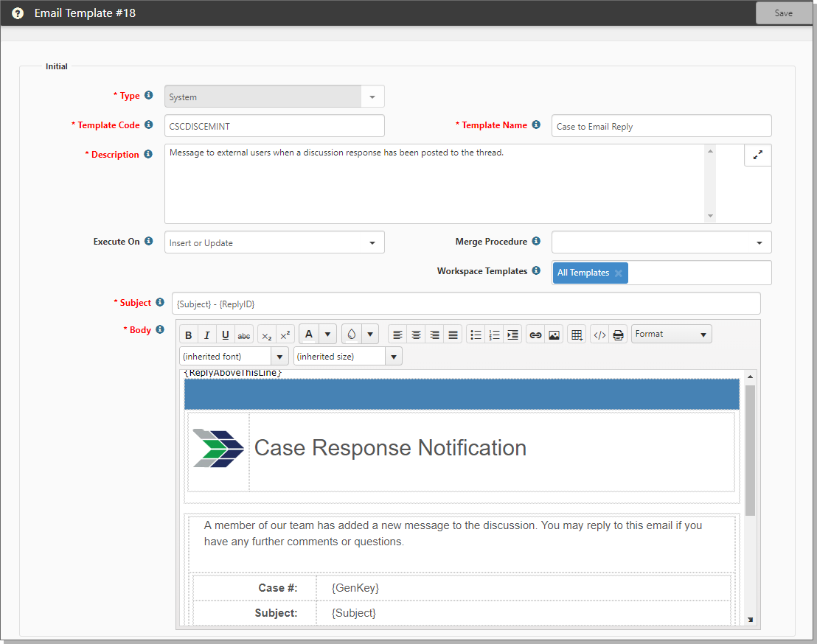
Task: Toggle underline formatting
Action: (225, 335)
